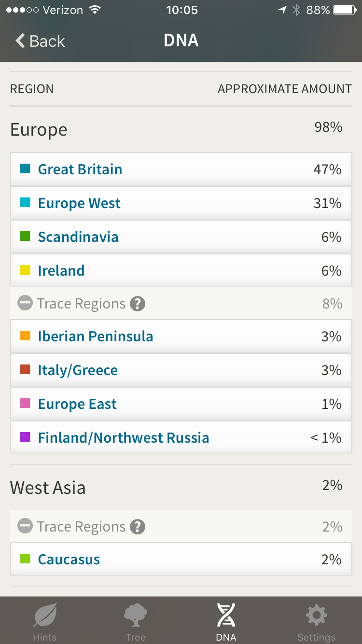Viewport: 362px width, 644px height.
Task: Tap the Europe 98% heading
Action: pyautogui.click(x=39, y=130)
